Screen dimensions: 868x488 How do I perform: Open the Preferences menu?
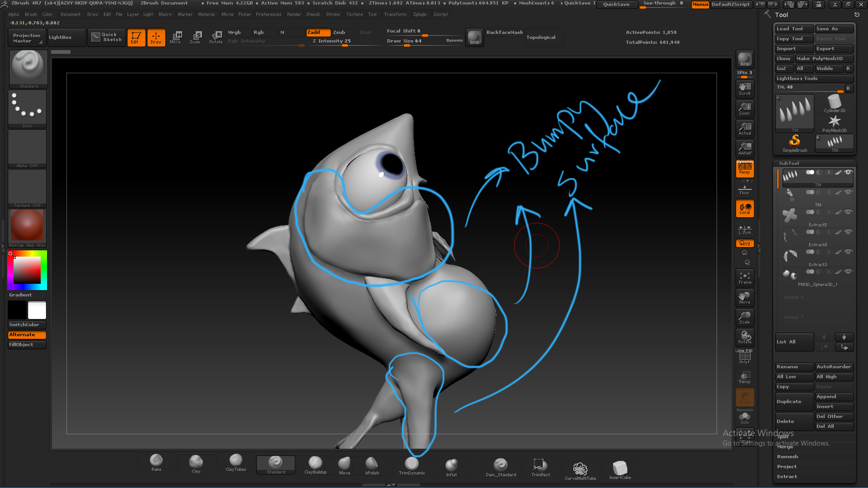[x=269, y=14]
